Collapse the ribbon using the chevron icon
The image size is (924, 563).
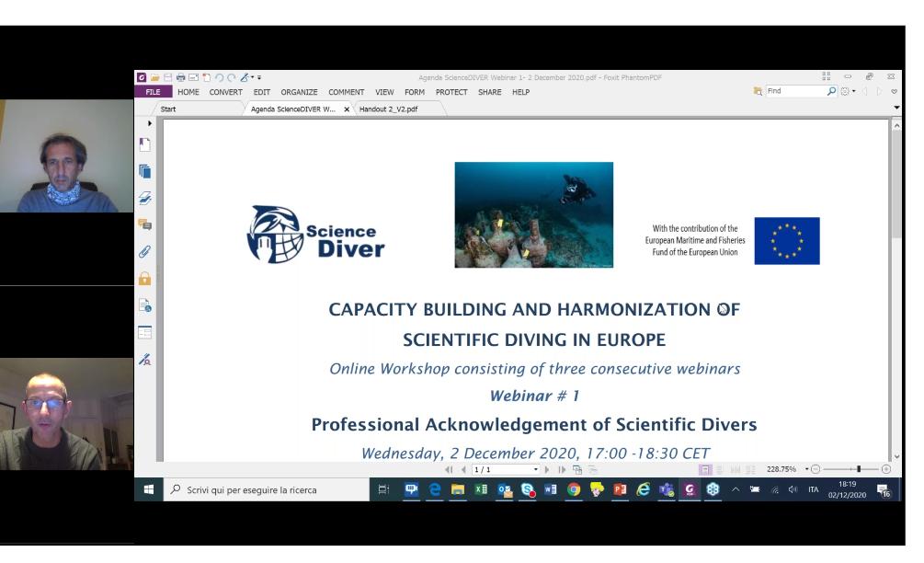(894, 91)
